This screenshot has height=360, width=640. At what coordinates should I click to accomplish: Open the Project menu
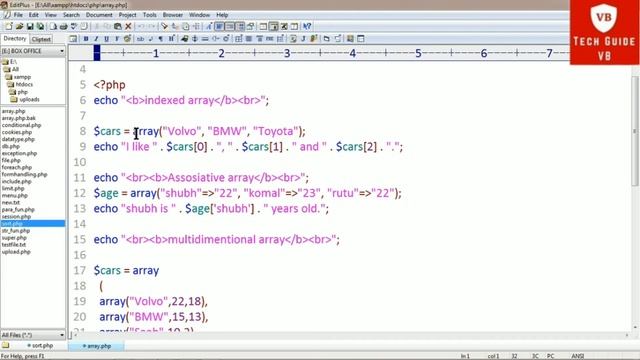click(x=127, y=15)
